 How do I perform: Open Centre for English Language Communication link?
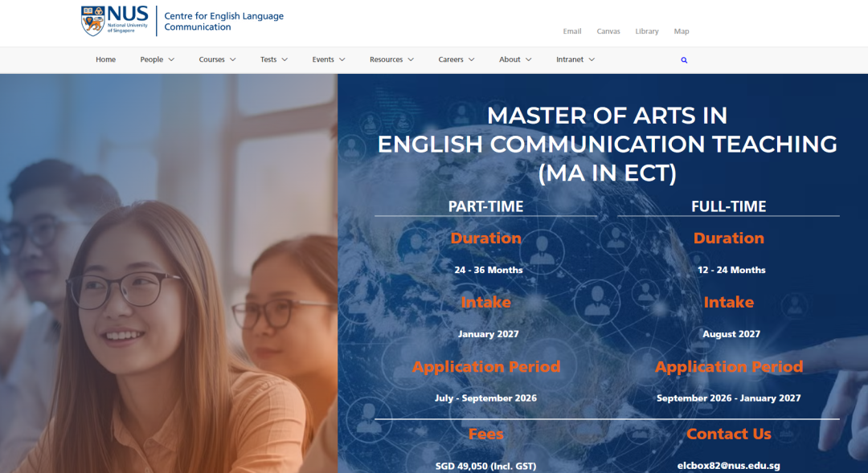(x=223, y=22)
